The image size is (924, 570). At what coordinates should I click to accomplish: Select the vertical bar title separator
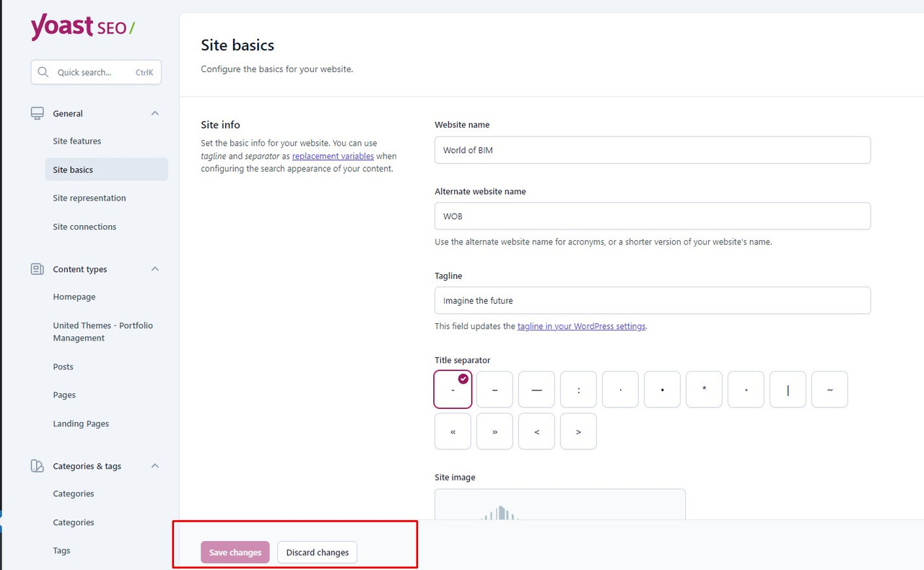coord(788,390)
